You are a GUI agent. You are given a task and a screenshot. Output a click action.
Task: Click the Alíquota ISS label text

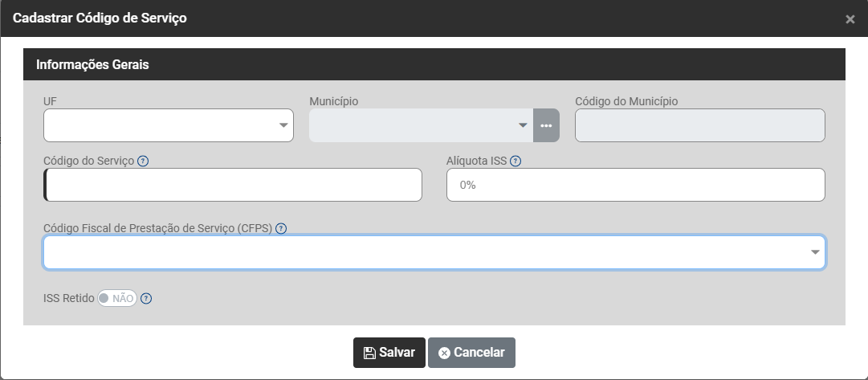pyautogui.click(x=476, y=161)
